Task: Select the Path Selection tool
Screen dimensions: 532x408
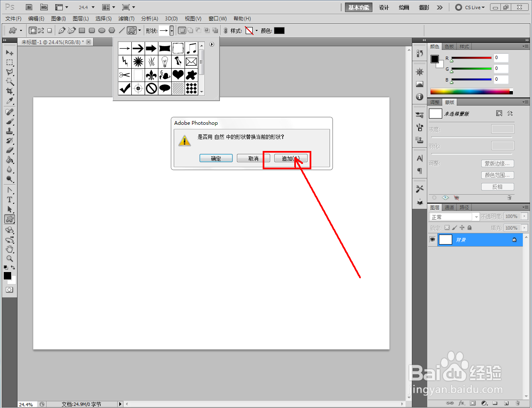Action: [x=10, y=209]
